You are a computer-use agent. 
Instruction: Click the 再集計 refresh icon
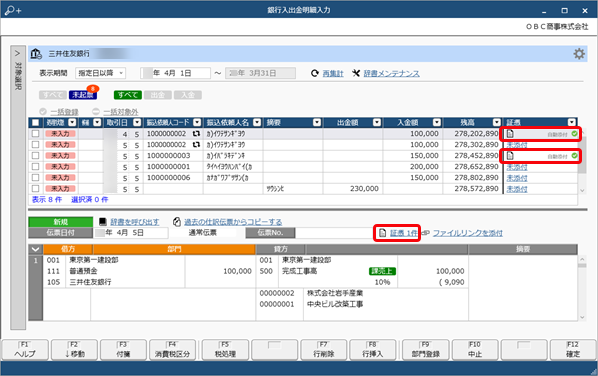[315, 73]
